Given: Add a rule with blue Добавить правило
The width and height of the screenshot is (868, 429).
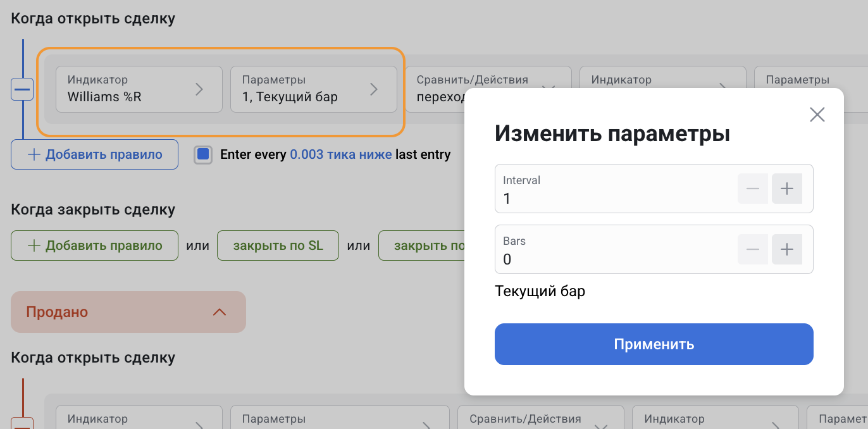Looking at the screenshot, I should (x=94, y=154).
